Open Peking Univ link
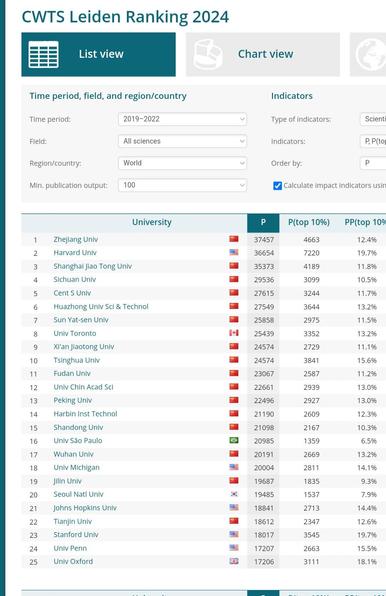 coord(73,400)
